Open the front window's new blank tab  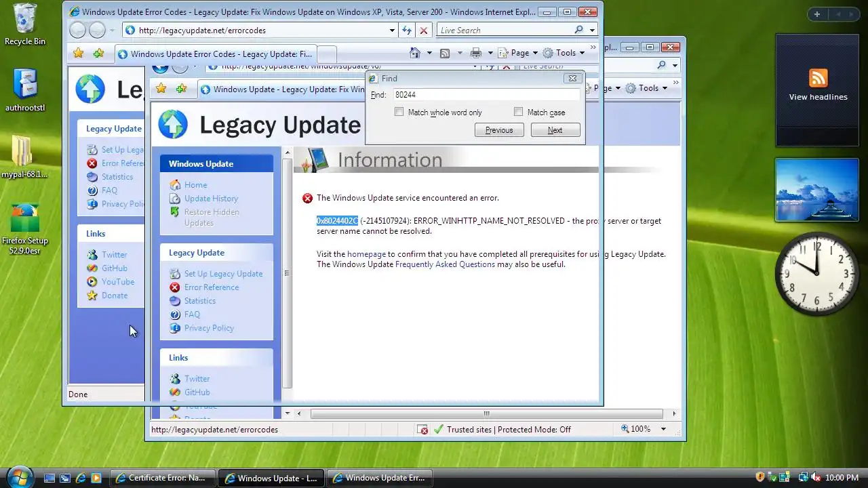(x=327, y=54)
